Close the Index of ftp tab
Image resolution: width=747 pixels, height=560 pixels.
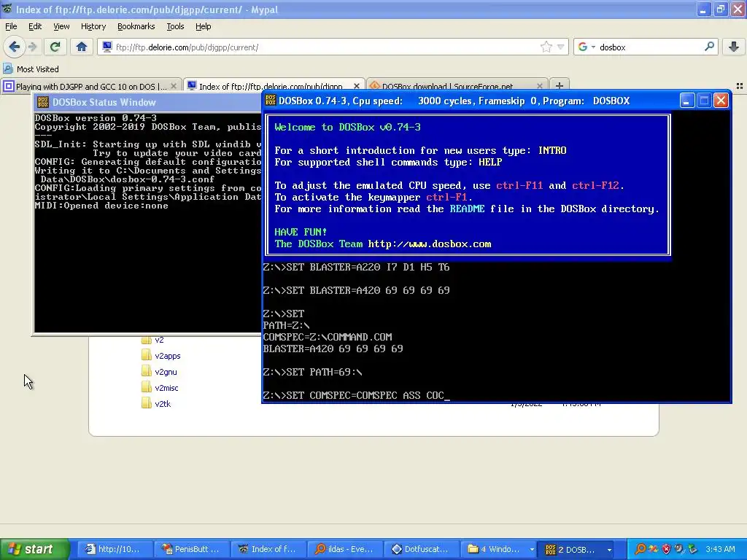[356, 86]
